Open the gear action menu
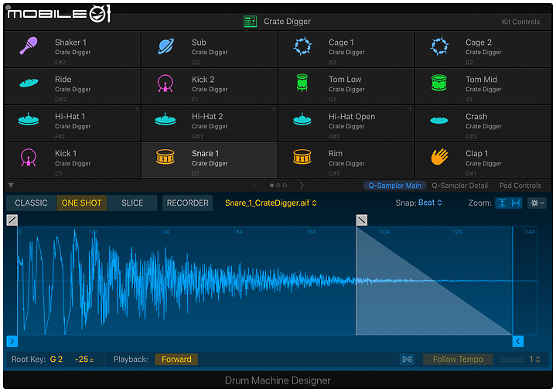 pos(537,203)
